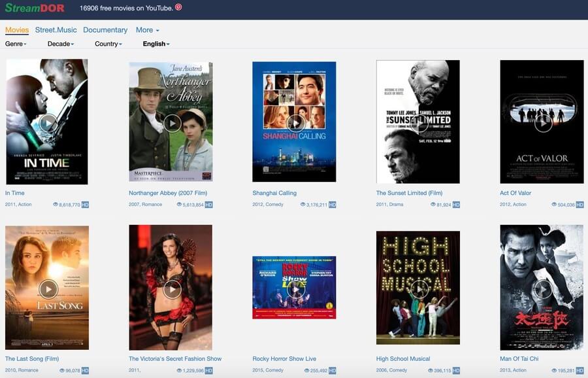588x378 pixels.
Task: Click HD badge for High School Musical
Action: coord(456,371)
